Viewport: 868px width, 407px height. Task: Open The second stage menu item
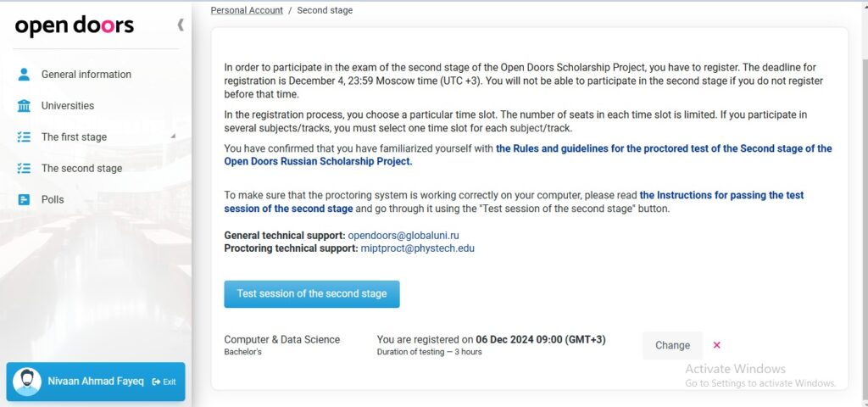[81, 169]
